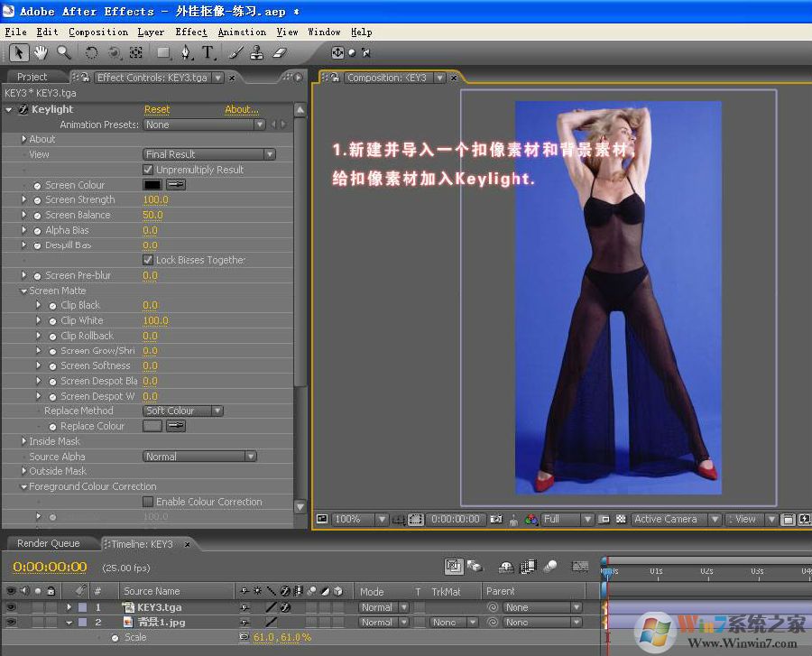
Task: Expand the Inside Mask section
Action: [x=24, y=441]
